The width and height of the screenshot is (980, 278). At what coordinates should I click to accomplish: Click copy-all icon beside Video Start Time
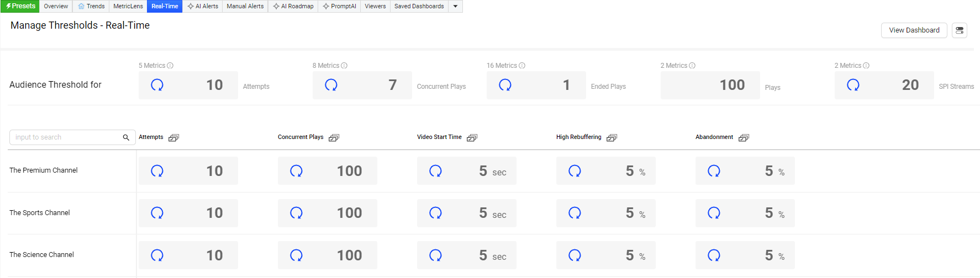(x=472, y=137)
